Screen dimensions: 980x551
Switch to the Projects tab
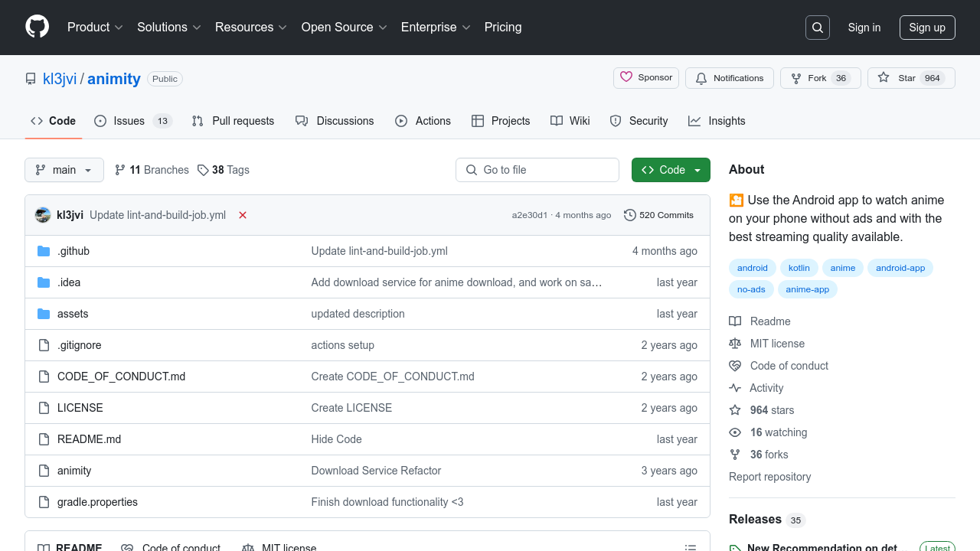click(x=501, y=121)
